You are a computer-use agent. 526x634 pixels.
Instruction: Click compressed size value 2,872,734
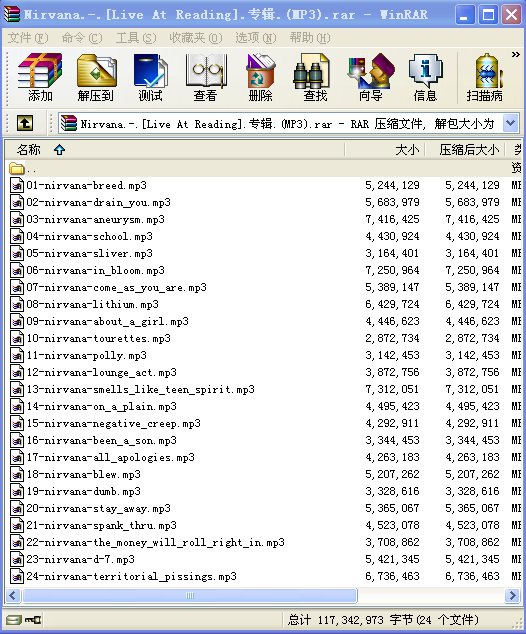pyautogui.click(x=472, y=338)
